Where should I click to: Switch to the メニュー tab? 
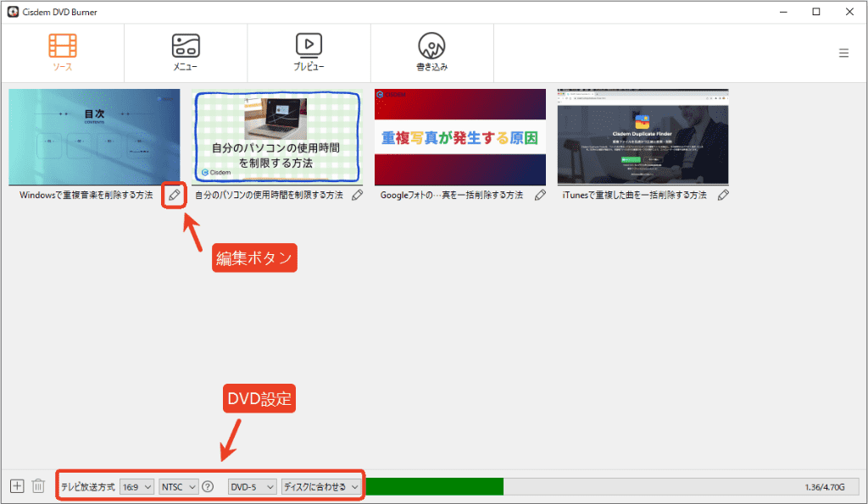coord(186,53)
